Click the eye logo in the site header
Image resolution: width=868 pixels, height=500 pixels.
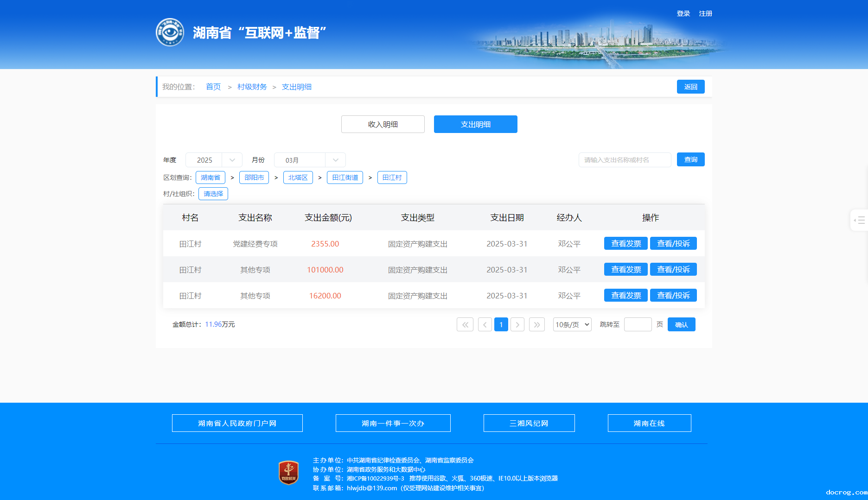[170, 32]
